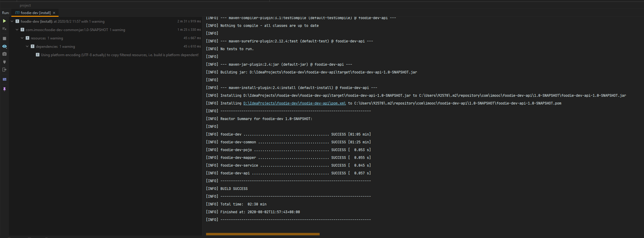Click warning icon beside dependencies

(33, 46)
